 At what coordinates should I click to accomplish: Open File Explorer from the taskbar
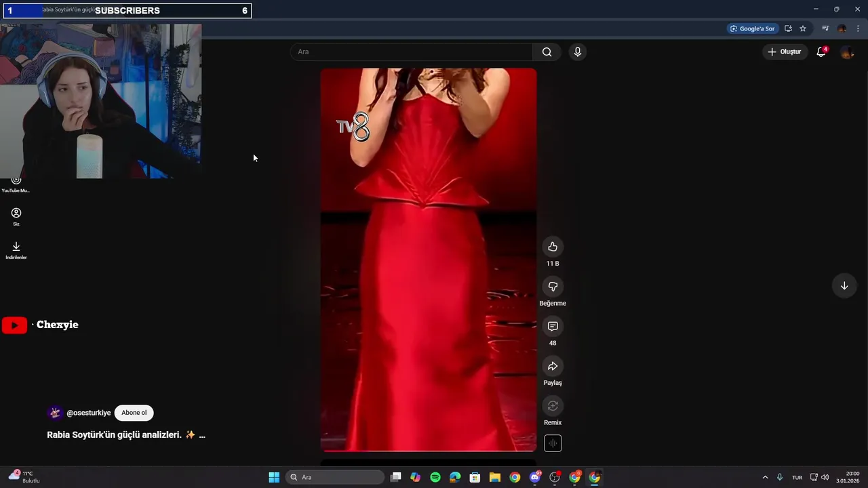tap(495, 477)
